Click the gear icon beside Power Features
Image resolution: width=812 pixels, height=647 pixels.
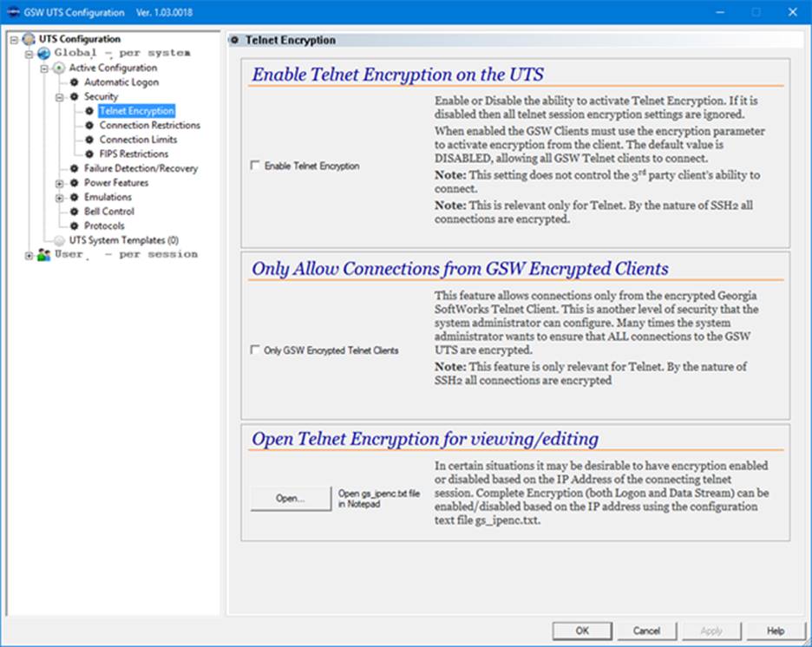pyautogui.click(x=74, y=183)
